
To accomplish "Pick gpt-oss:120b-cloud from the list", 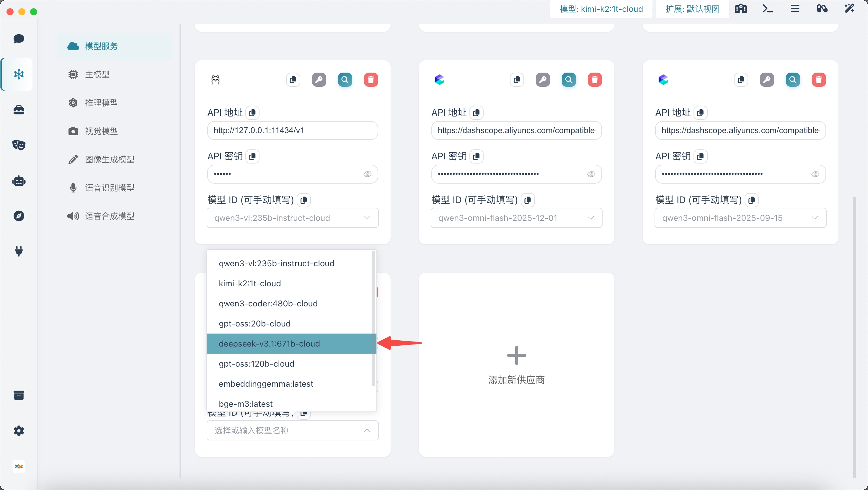I will click(289, 364).
